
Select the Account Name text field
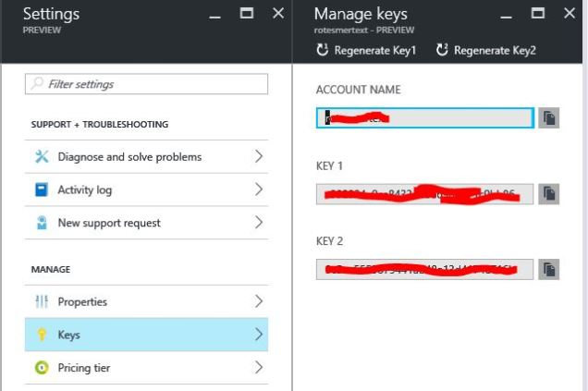tap(424, 118)
